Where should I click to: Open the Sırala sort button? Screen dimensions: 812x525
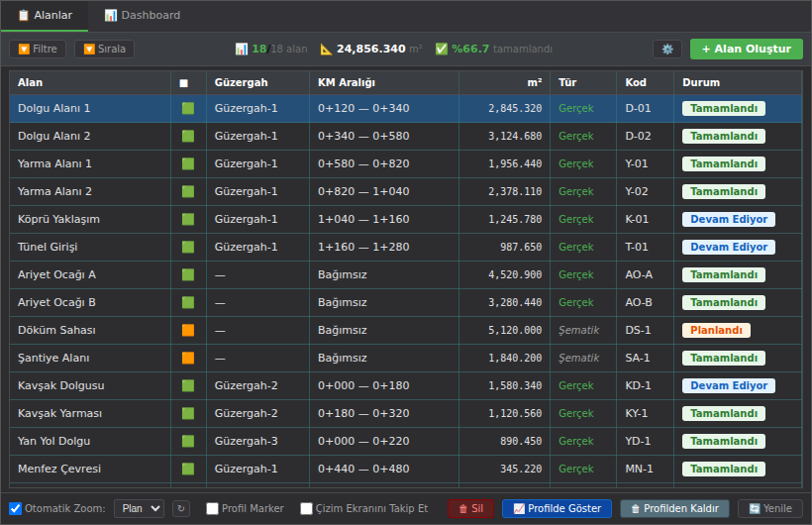104,49
